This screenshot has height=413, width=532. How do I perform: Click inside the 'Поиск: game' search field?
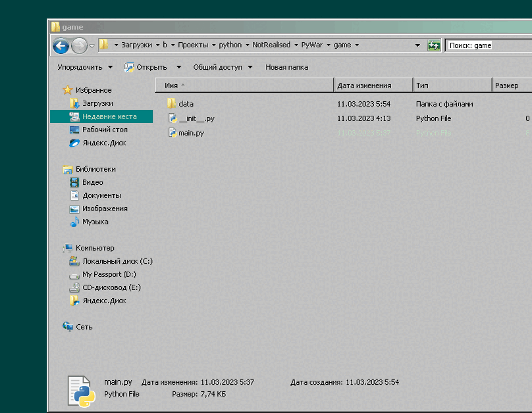(x=489, y=45)
